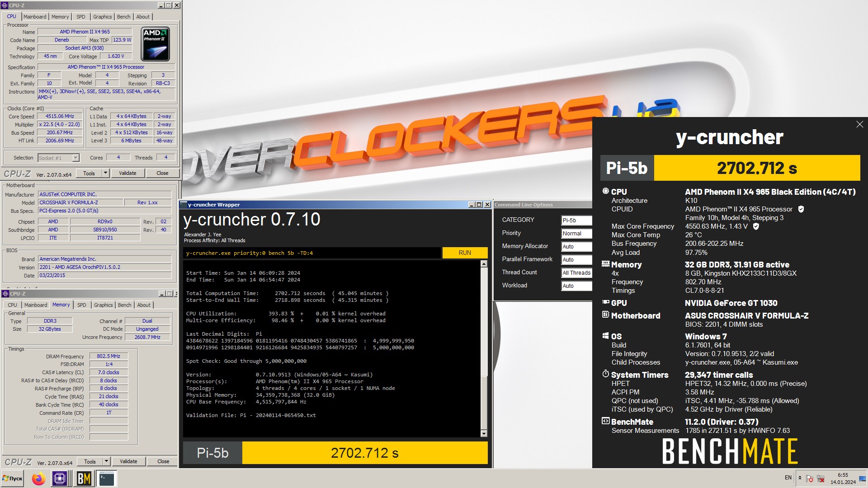
Task: Click the AMD Phenom II logo image
Action: (x=155, y=44)
